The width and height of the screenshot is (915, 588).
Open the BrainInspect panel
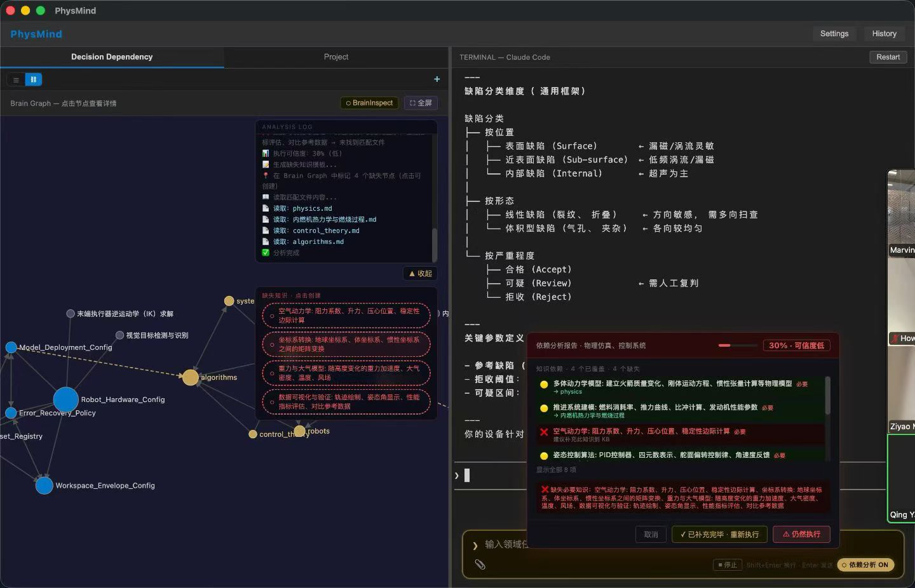369,102
